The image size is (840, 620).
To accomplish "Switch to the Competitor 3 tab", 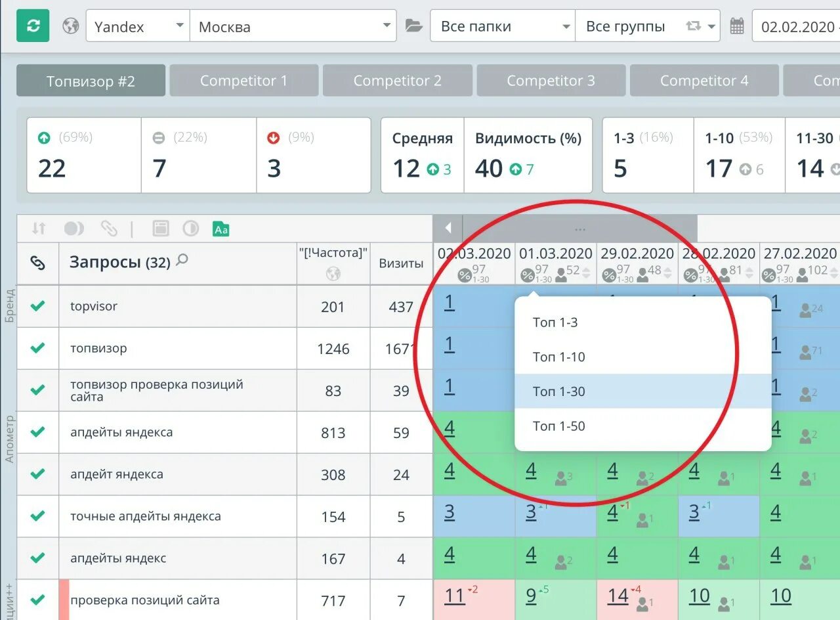I will 551,81.
